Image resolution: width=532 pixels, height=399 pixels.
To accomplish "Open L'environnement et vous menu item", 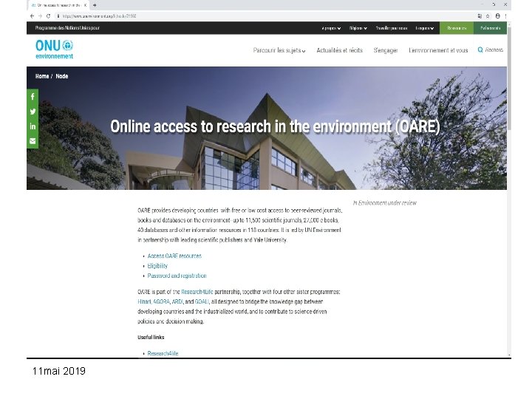I will (438, 50).
